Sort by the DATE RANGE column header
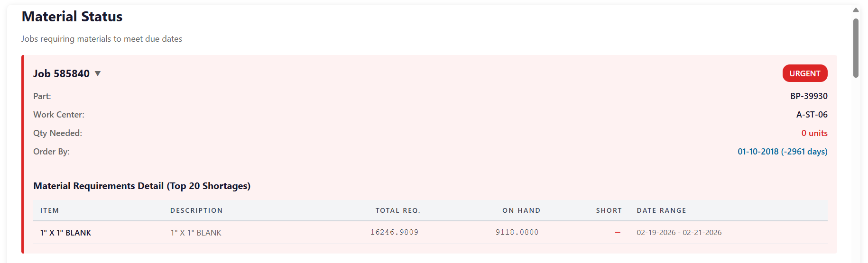The image size is (868, 263). [661, 210]
